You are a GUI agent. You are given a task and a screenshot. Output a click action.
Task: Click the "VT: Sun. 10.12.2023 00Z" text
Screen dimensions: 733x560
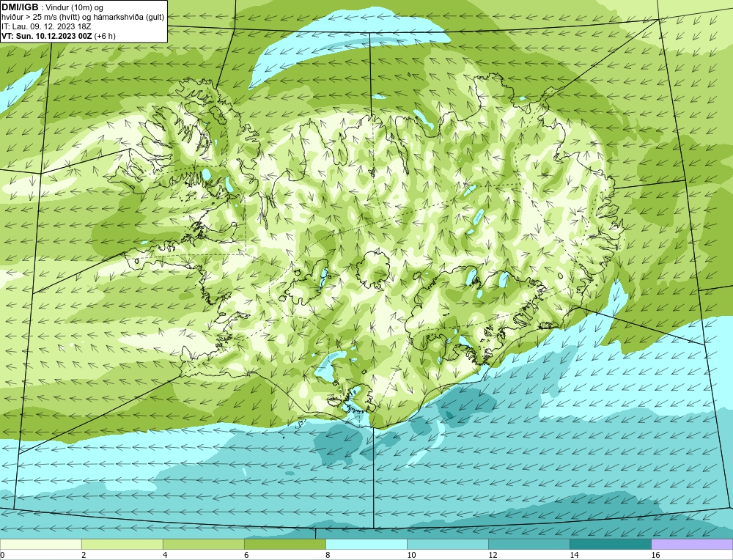coord(47,36)
